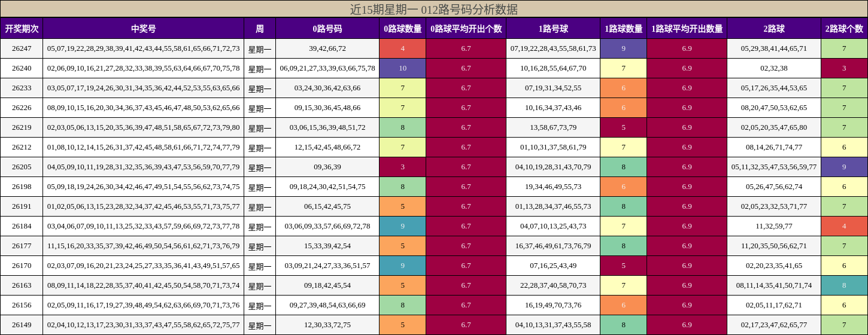868x335 pixels.
Task: Click 2路球 cell 02,32,38
Action: (x=774, y=68)
